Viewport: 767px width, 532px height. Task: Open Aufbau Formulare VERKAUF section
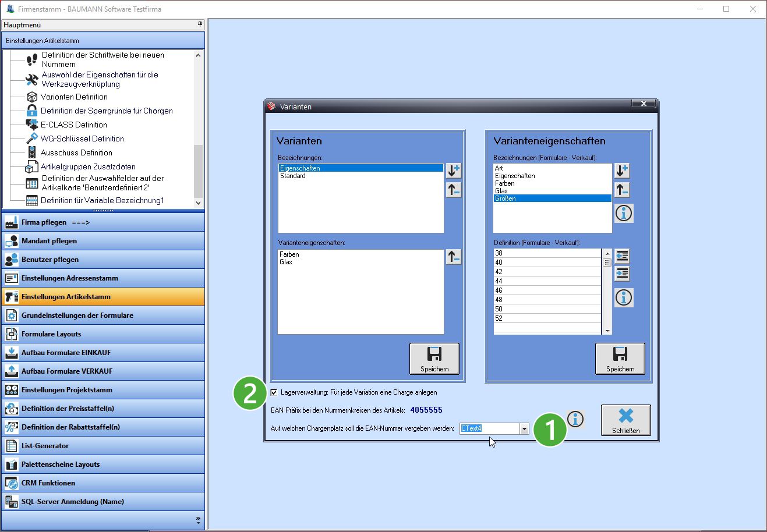(103, 371)
